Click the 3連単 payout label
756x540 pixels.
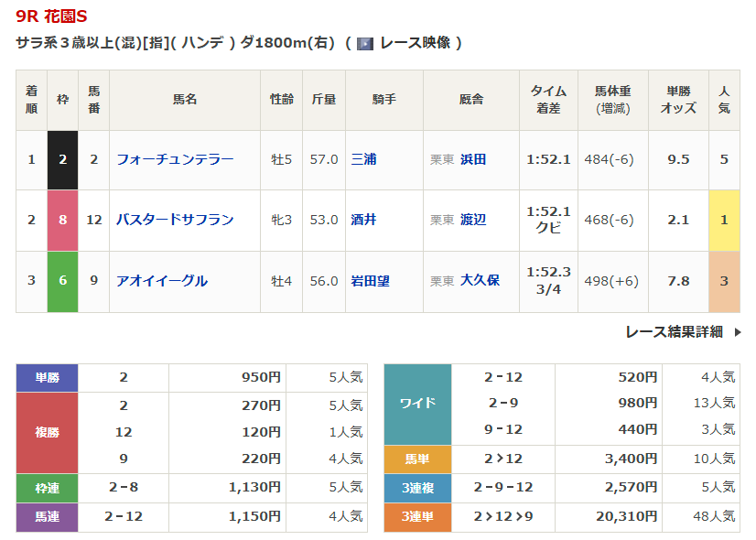point(417,518)
